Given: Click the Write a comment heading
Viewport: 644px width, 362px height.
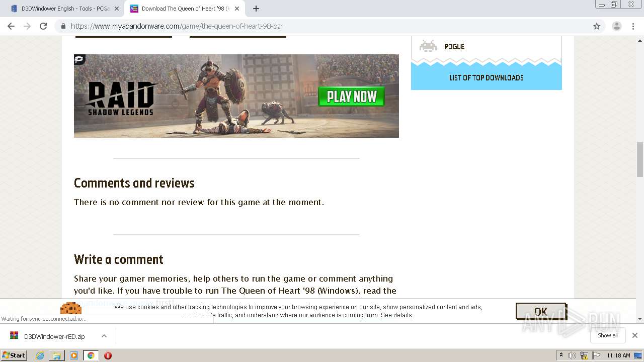Looking at the screenshot, I should tap(119, 259).
